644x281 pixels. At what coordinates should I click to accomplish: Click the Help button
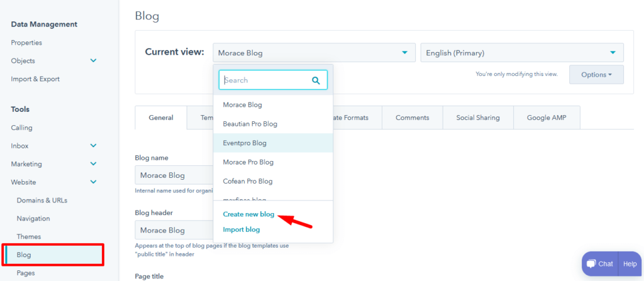(x=630, y=264)
